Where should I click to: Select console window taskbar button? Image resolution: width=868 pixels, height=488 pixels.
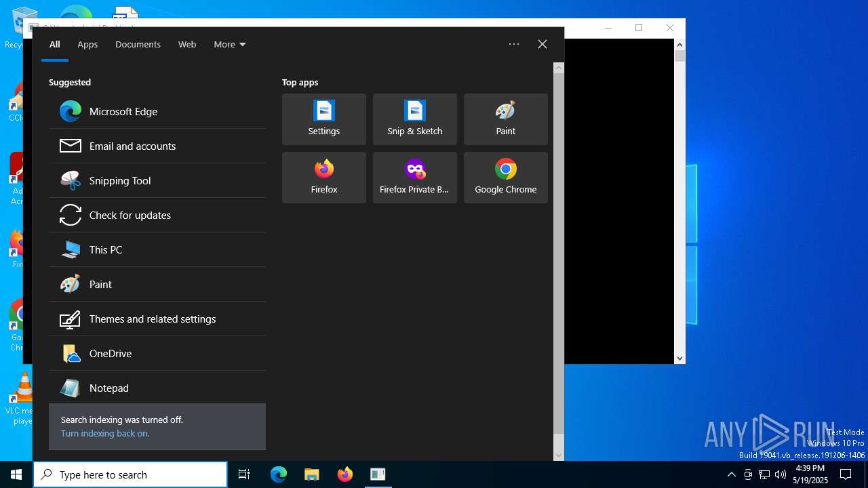click(378, 474)
